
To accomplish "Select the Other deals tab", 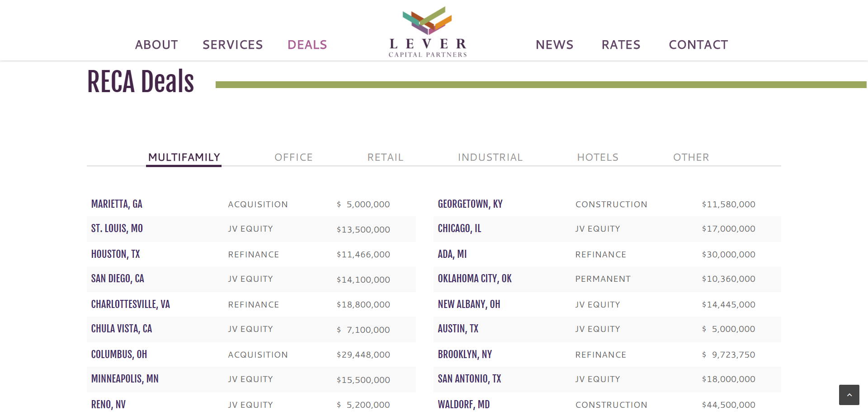I will coord(691,157).
